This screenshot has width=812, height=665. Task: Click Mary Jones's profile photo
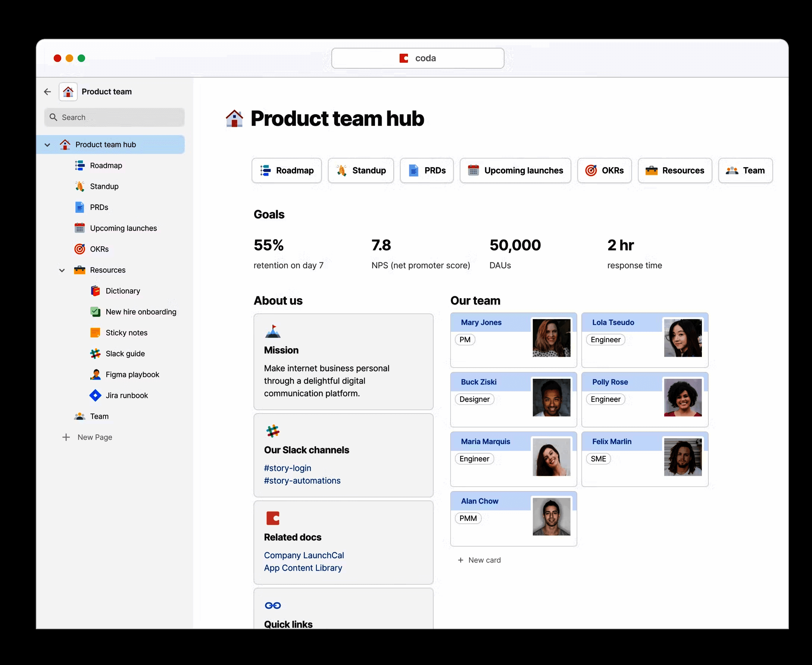pyautogui.click(x=551, y=338)
